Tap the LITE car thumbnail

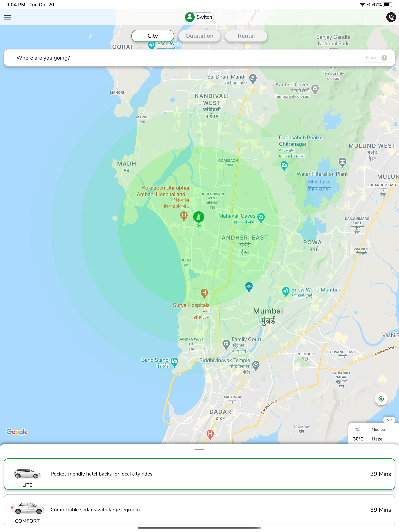(x=27, y=474)
